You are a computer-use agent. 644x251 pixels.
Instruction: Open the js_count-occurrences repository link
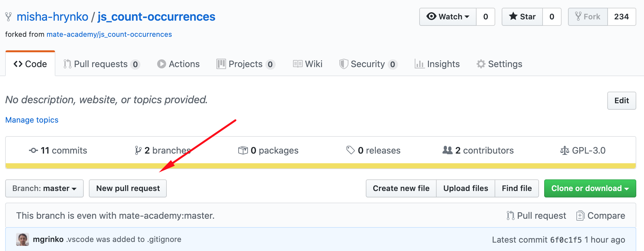pos(156,17)
